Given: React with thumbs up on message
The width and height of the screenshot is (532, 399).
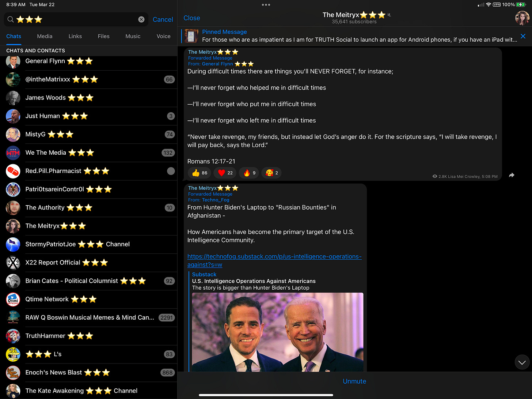Looking at the screenshot, I should pos(200,173).
